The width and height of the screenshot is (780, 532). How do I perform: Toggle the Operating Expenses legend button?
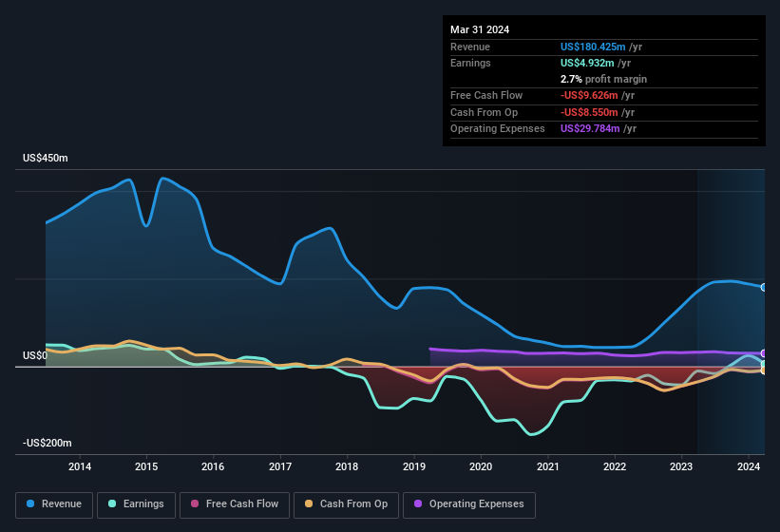(x=469, y=504)
